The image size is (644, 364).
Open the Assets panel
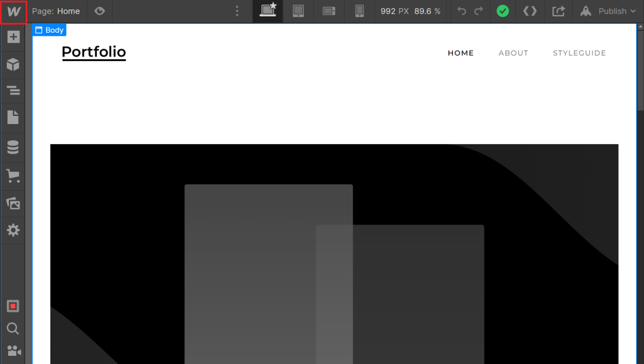pos(13,203)
